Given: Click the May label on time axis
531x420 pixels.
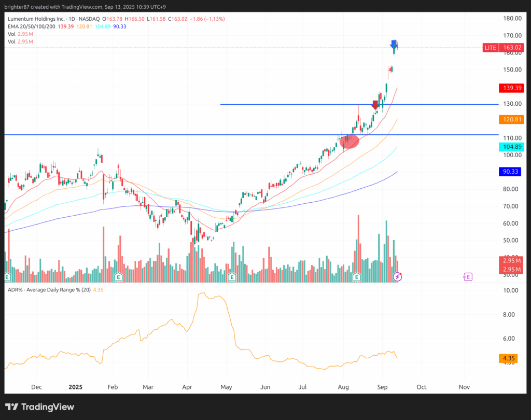Looking at the screenshot, I should click(x=226, y=387).
